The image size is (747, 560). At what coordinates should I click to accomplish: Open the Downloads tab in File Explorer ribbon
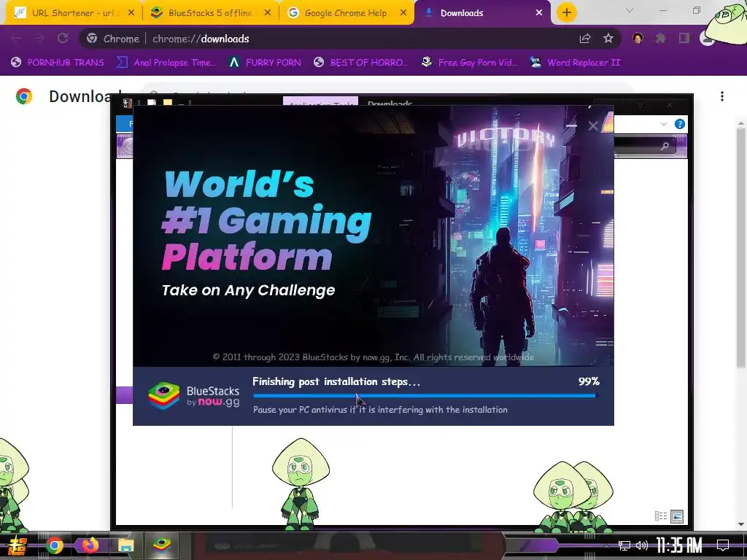[x=390, y=103]
